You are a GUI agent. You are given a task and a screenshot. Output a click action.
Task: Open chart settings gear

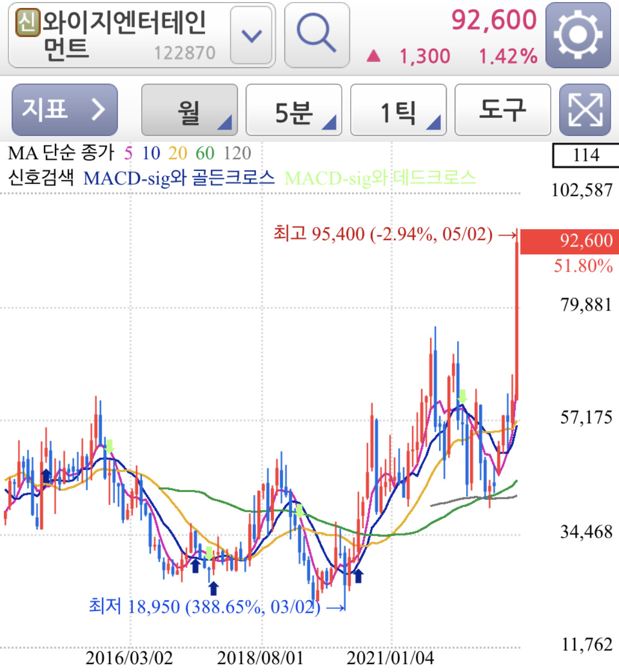coord(578,35)
